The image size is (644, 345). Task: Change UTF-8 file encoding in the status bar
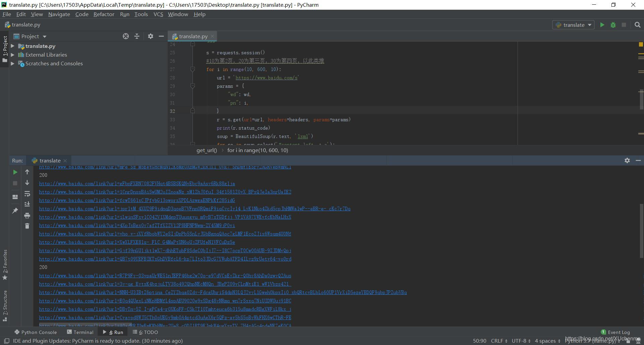click(x=521, y=341)
